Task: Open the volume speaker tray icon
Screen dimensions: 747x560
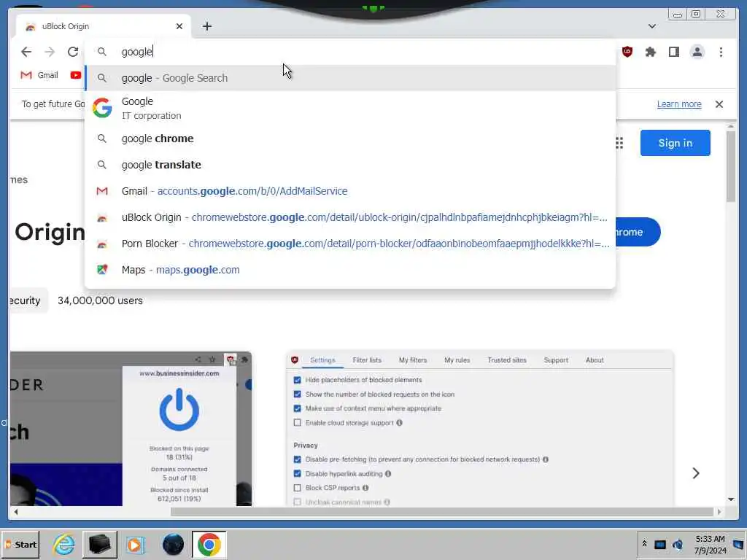Action: point(678,544)
